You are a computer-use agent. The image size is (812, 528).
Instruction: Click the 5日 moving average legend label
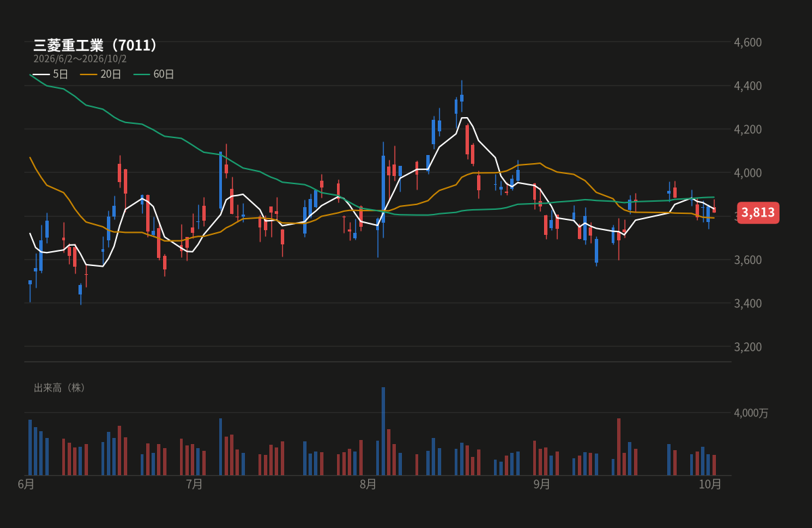click(x=60, y=74)
